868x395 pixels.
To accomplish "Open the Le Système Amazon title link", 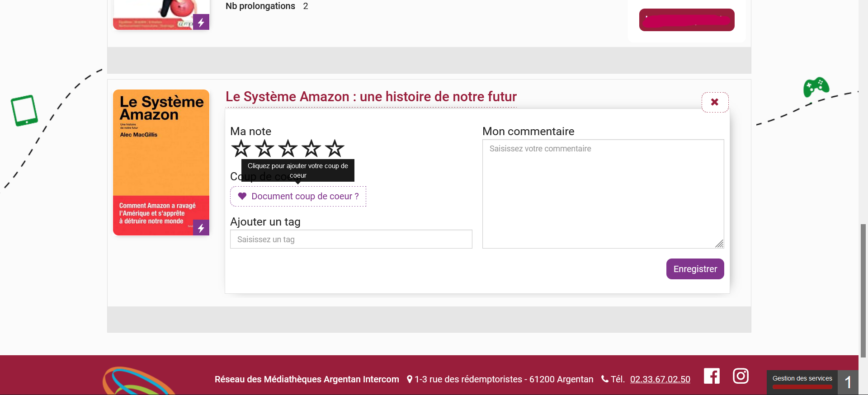I will (371, 97).
